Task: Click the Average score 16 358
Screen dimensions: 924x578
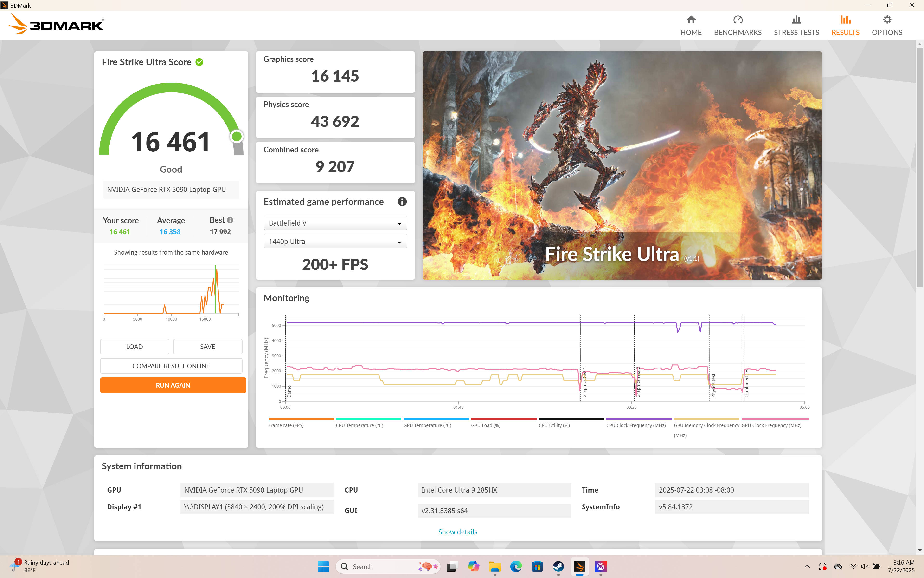Action: [x=170, y=232]
